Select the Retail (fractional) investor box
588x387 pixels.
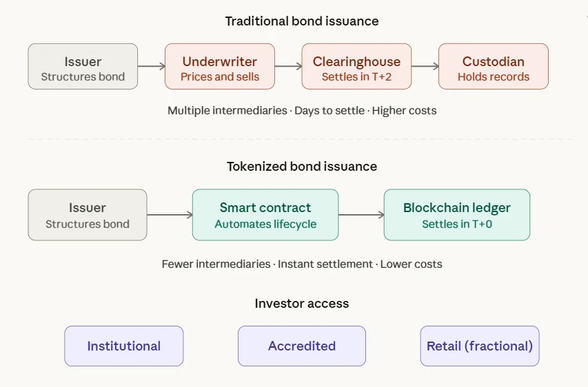click(480, 346)
